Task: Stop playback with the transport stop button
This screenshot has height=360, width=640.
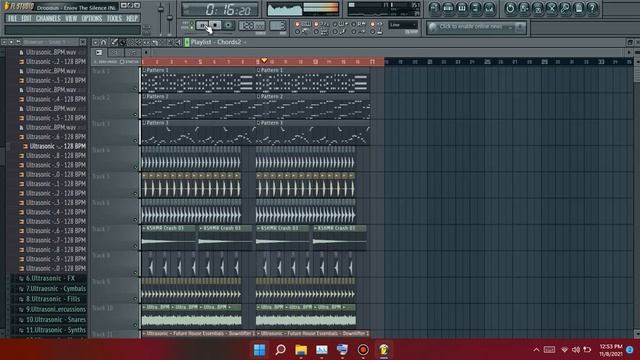Action: (216, 25)
